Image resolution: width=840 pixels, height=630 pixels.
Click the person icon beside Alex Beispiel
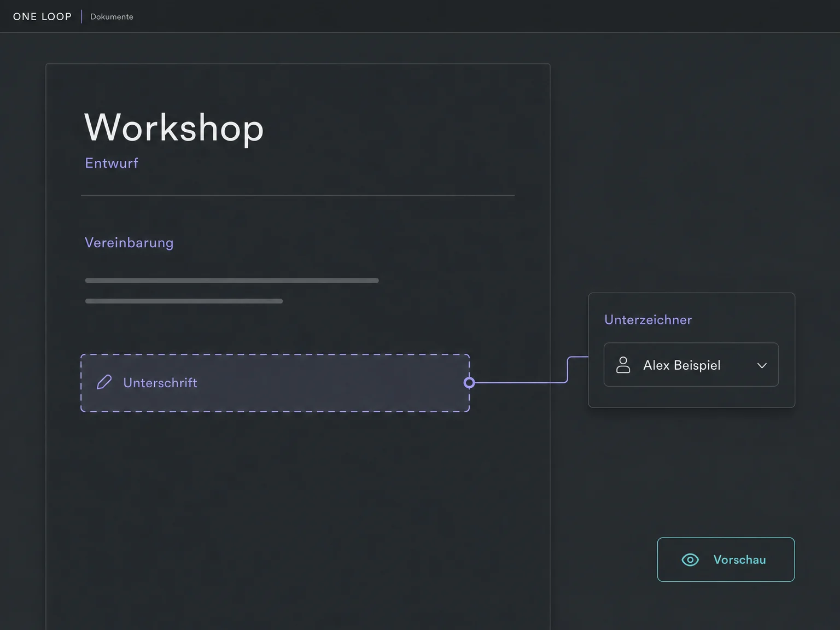[x=623, y=365]
